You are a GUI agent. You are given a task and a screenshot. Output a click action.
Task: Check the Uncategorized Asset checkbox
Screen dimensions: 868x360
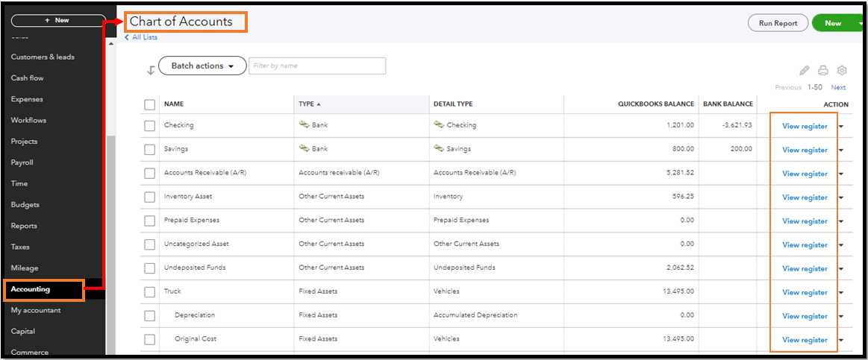click(149, 245)
